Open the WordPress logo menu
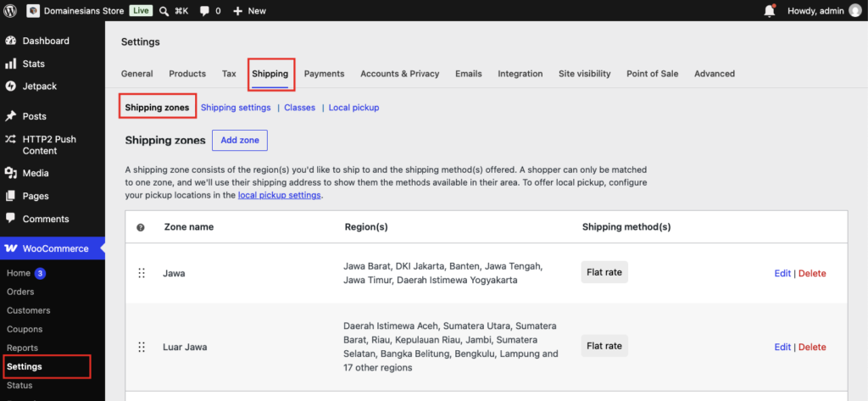The width and height of the screenshot is (868, 401). [10, 10]
